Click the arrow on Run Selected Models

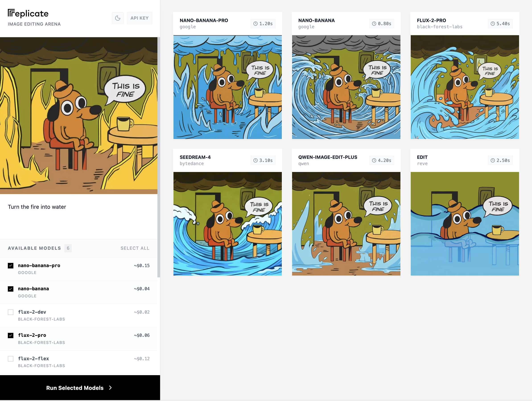tap(110, 388)
